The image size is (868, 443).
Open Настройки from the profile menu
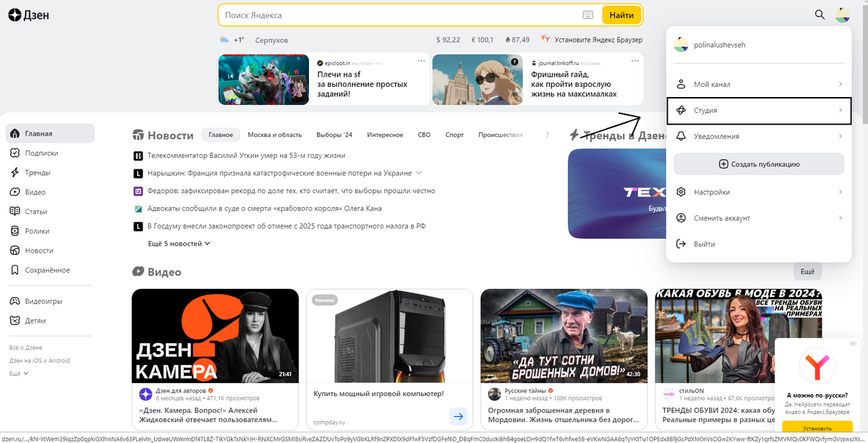[x=759, y=192]
